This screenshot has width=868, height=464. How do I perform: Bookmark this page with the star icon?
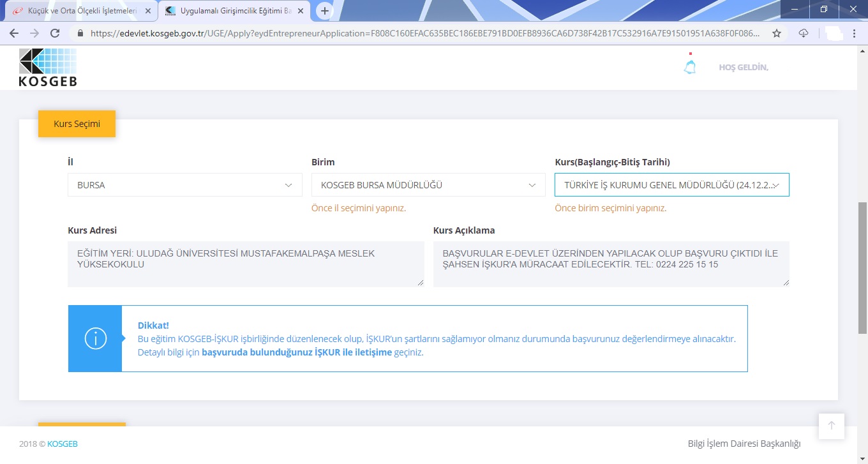click(777, 33)
